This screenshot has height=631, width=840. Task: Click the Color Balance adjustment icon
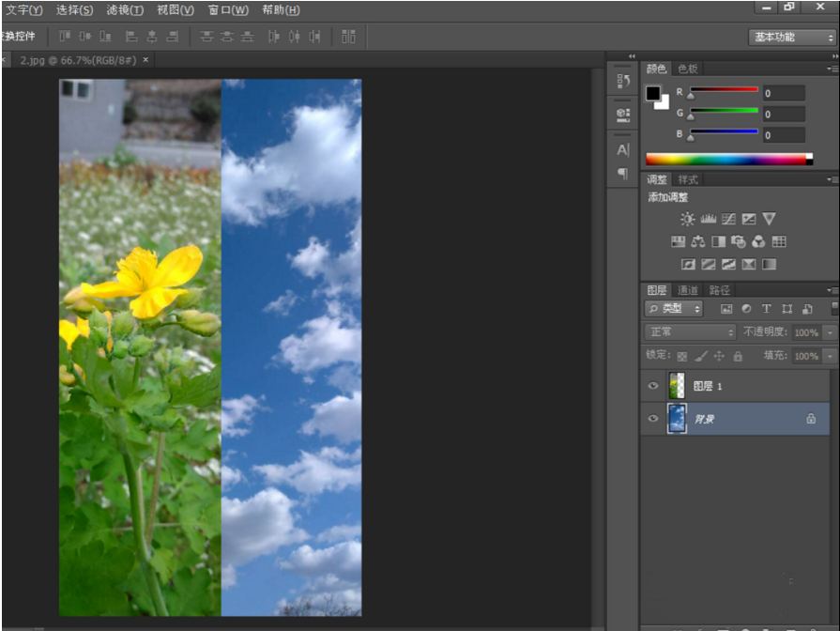coord(697,242)
